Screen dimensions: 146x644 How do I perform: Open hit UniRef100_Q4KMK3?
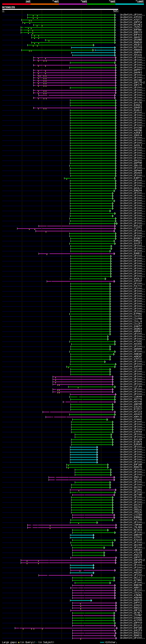pyautogui.click(x=131, y=72)
